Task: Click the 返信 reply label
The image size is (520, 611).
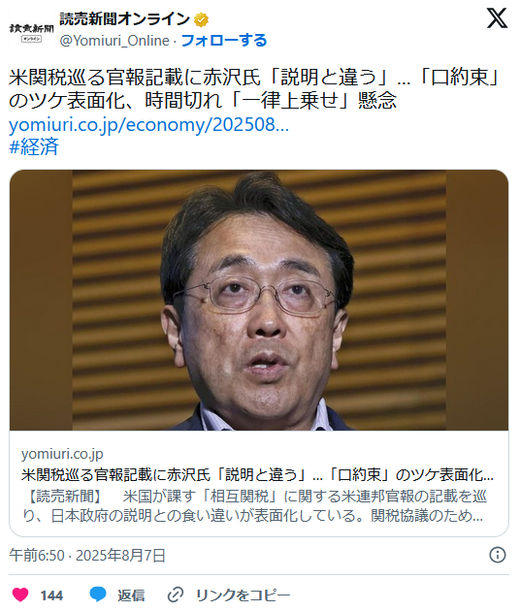Action: (131, 595)
